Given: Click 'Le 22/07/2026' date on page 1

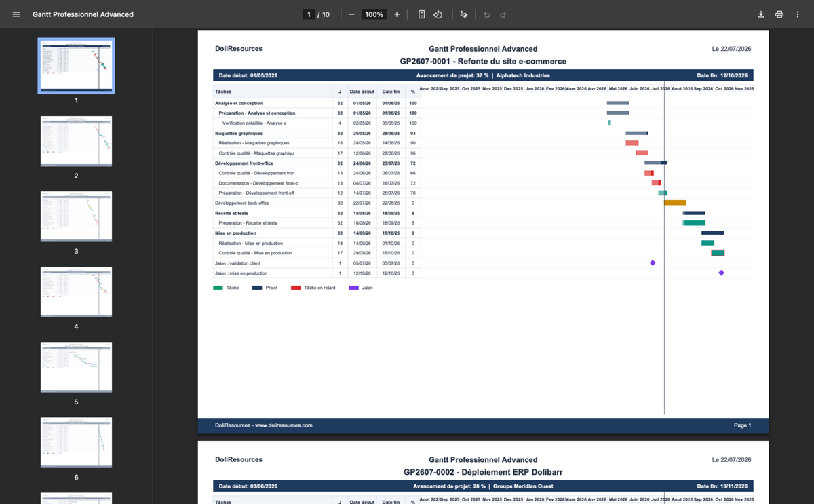Looking at the screenshot, I should click(731, 49).
